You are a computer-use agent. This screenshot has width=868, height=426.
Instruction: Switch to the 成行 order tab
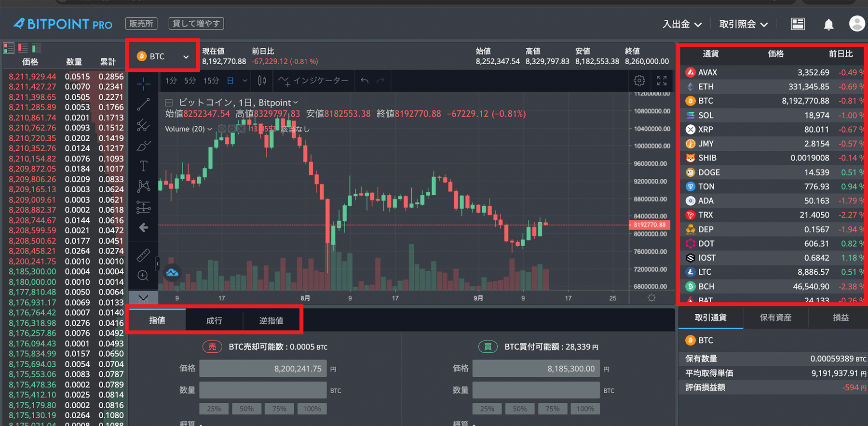point(214,320)
